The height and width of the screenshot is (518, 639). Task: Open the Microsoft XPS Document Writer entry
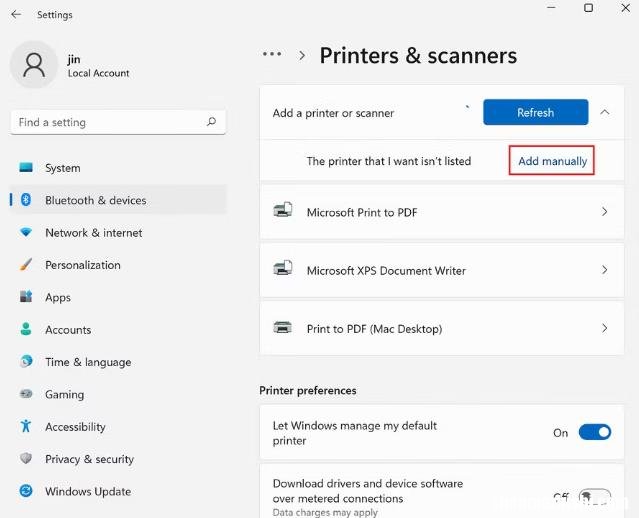coord(441,270)
